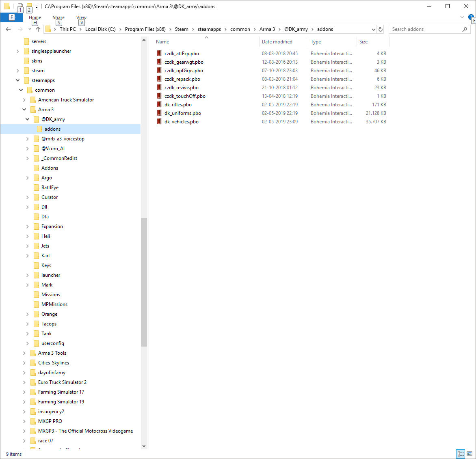This screenshot has width=476, height=459.
Task: Open the Home ribbon tab
Action: point(35,17)
